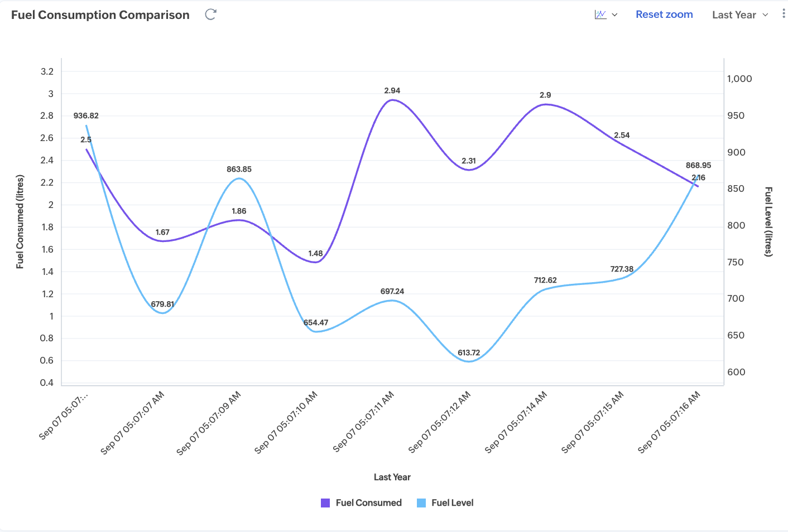Click the 936.82 Fuel Level starting point
The width and height of the screenshot is (788, 532).
(x=87, y=125)
